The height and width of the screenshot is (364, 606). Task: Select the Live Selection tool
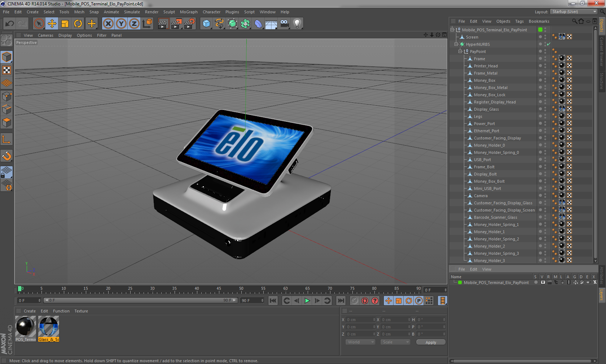pyautogui.click(x=39, y=23)
